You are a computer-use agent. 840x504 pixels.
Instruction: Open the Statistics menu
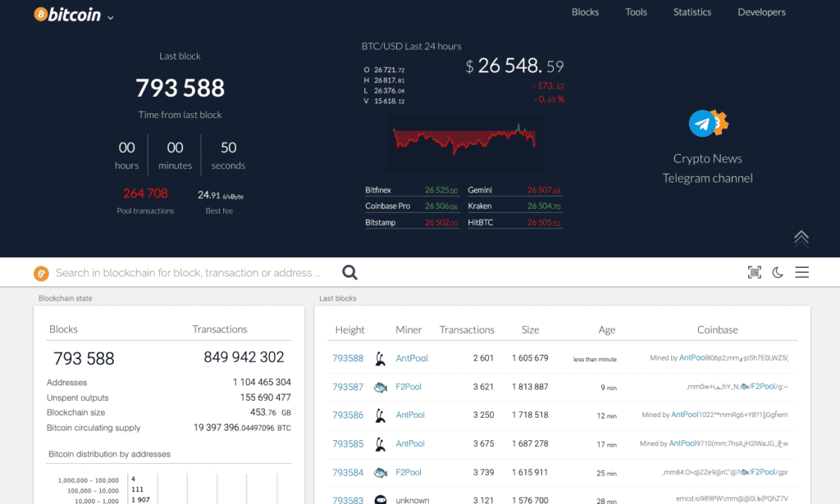click(692, 12)
